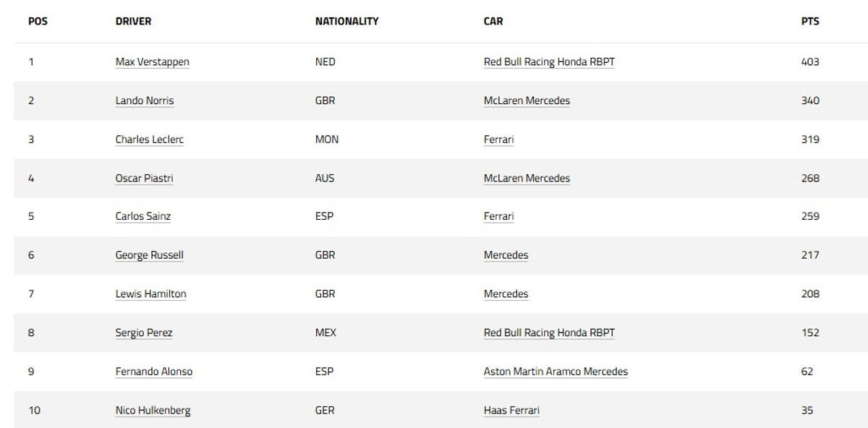The height and width of the screenshot is (428, 868).
Task: Click the NATIONALITY column header
Action: click(346, 21)
